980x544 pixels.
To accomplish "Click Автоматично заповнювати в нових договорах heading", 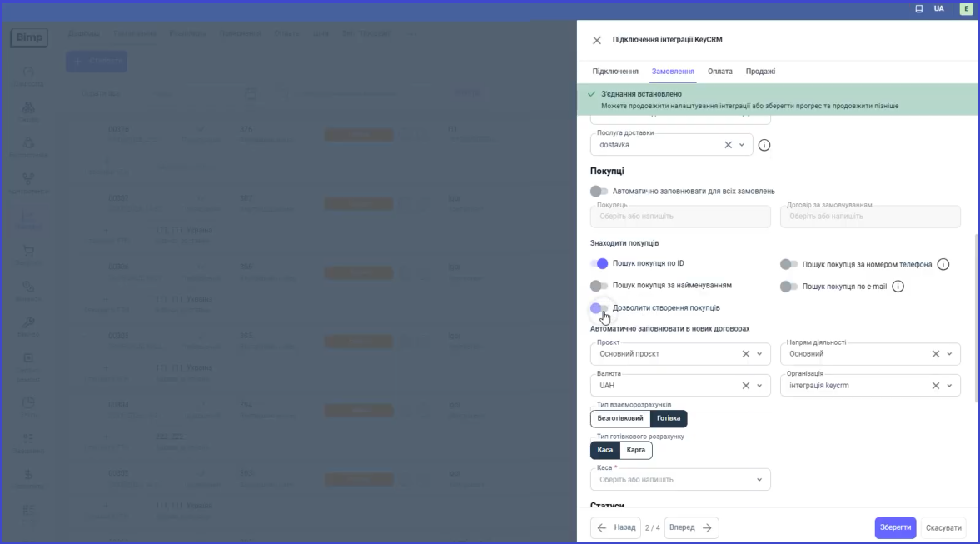I will (670, 329).
